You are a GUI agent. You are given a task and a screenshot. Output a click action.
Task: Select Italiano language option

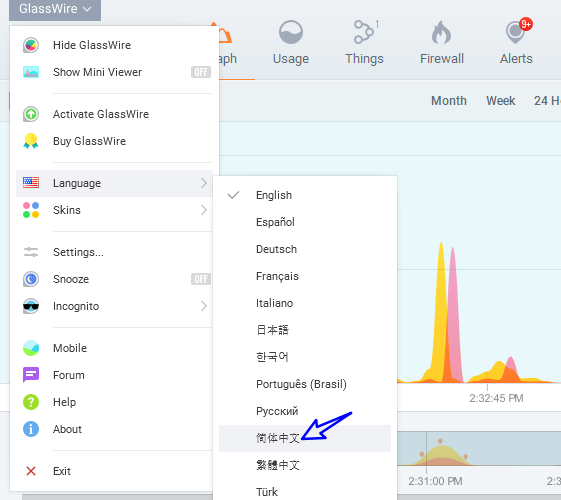click(x=305, y=303)
